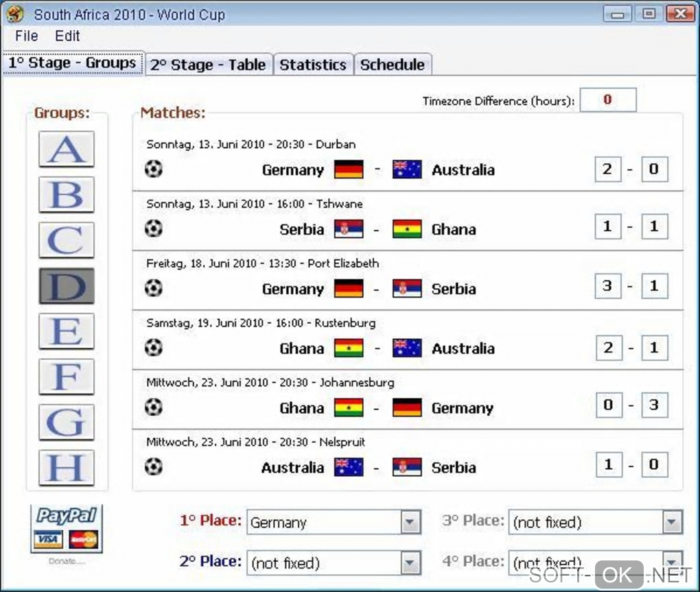700x592 pixels.
Task: Open the File menu
Action: (x=26, y=36)
